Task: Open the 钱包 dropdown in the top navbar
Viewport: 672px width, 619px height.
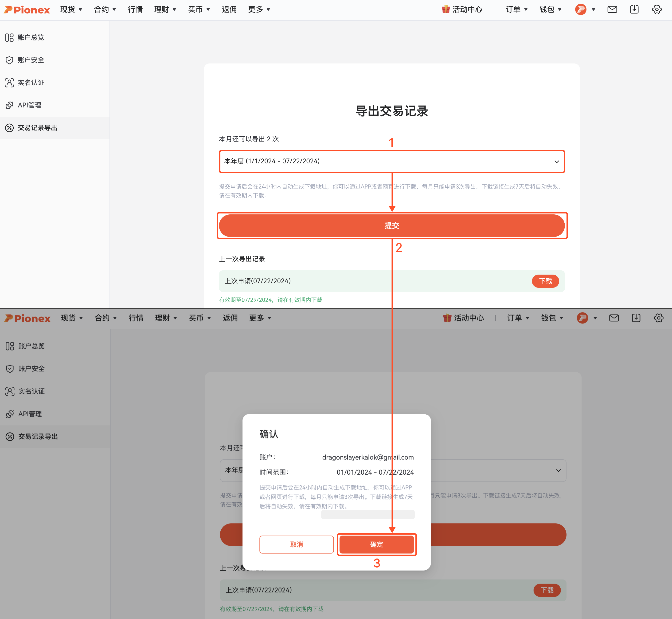Action: [551, 9]
